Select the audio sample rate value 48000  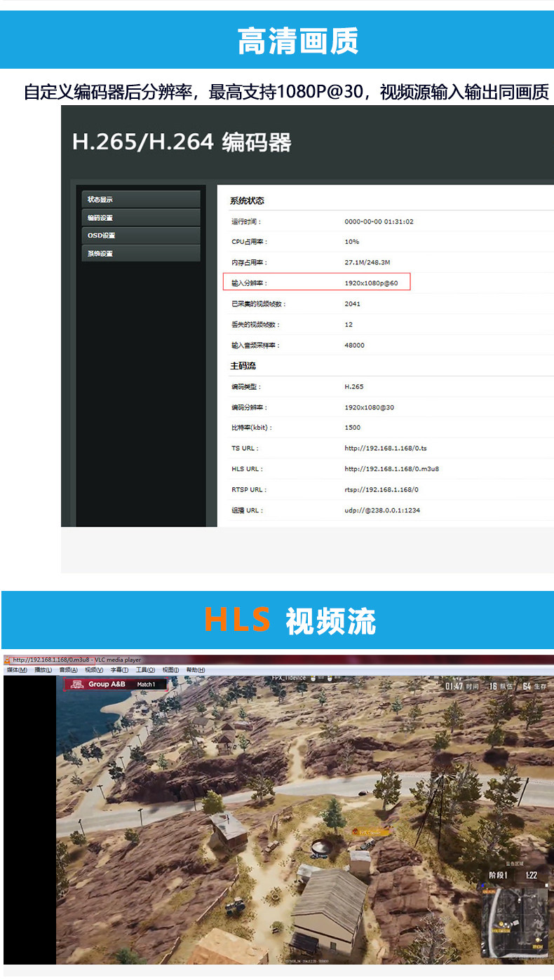coord(355,346)
